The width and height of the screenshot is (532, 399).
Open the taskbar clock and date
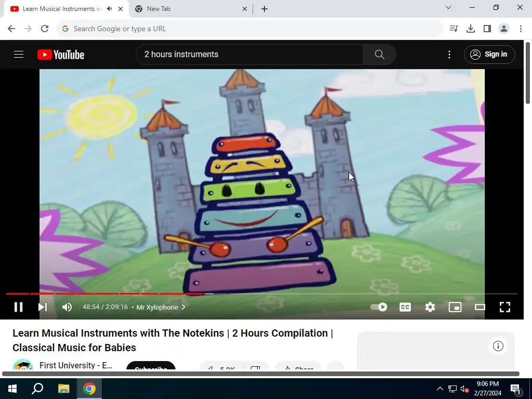tap(487, 389)
